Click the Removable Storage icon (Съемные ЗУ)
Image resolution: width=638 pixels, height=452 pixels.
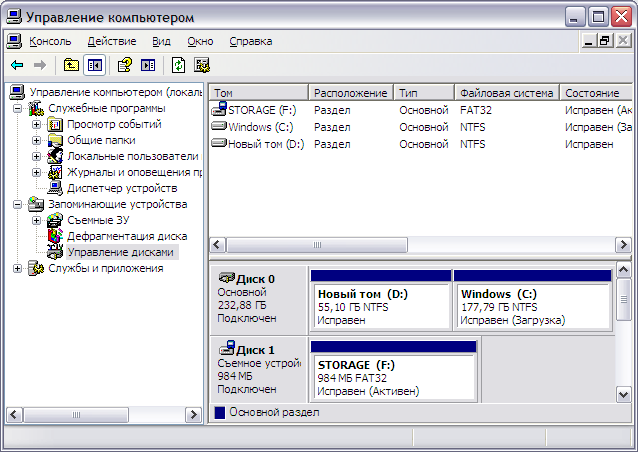[55, 220]
